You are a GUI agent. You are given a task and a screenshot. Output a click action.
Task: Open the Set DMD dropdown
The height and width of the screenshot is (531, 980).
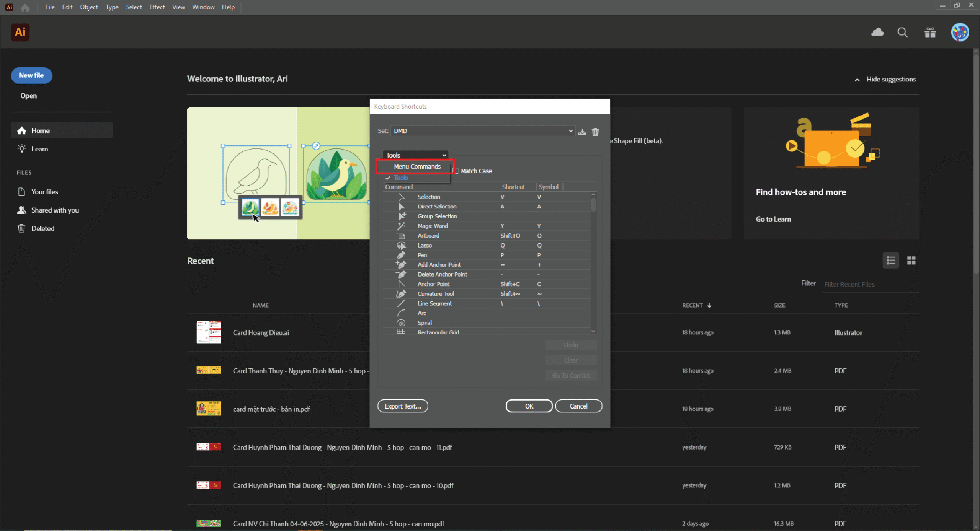point(483,131)
